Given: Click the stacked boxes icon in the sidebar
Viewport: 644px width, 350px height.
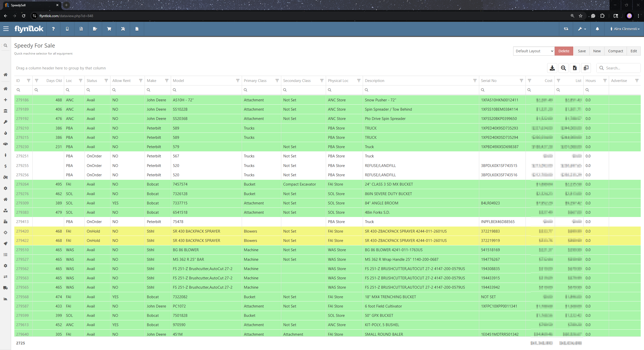Looking at the screenshot, I should coord(5,210).
